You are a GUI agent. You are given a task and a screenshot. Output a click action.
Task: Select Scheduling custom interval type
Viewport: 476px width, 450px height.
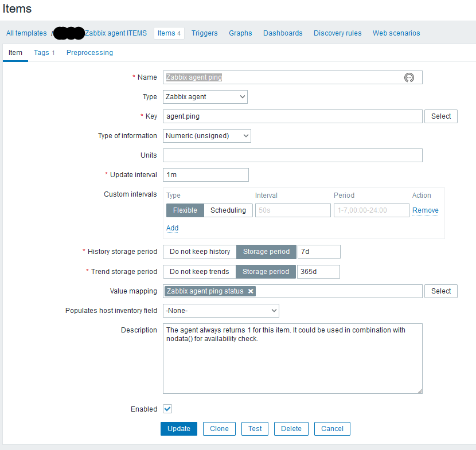click(x=228, y=210)
